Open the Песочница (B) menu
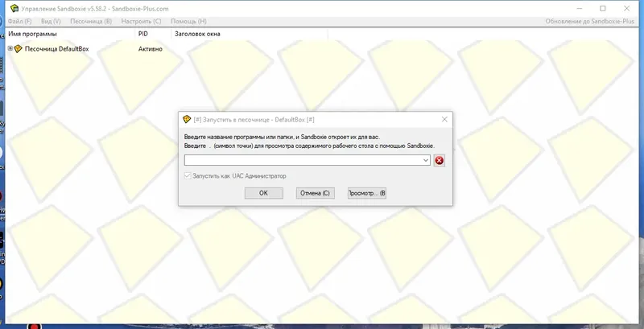The height and width of the screenshot is (329, 644). point(91,22)
